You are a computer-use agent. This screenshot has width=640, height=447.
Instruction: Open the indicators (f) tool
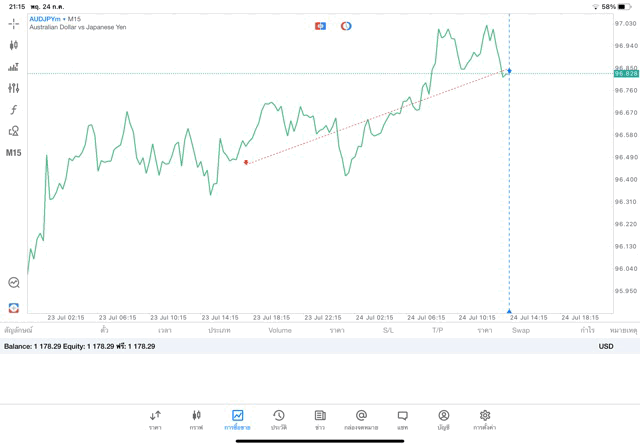coord(13,110)
